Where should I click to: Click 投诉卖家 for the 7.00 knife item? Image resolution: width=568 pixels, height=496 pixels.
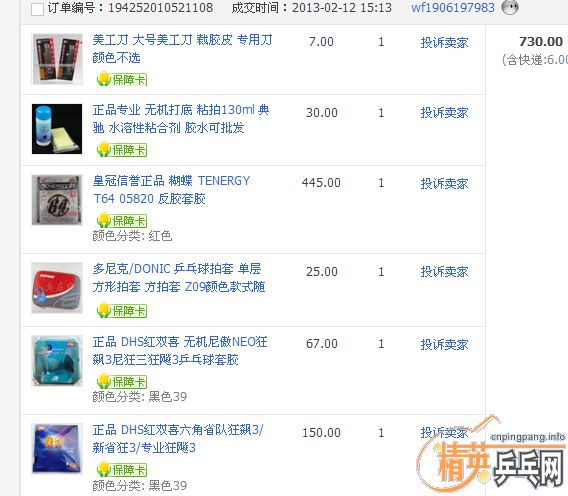444,43
